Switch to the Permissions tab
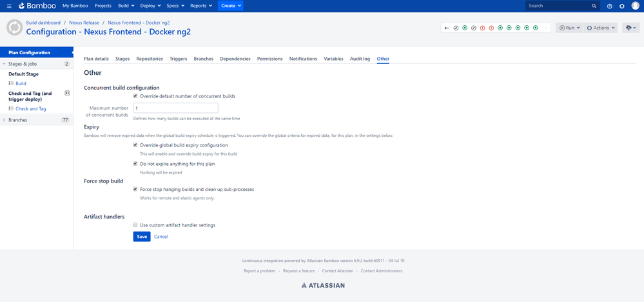This screenshot has width=644, height=302. 270,59
